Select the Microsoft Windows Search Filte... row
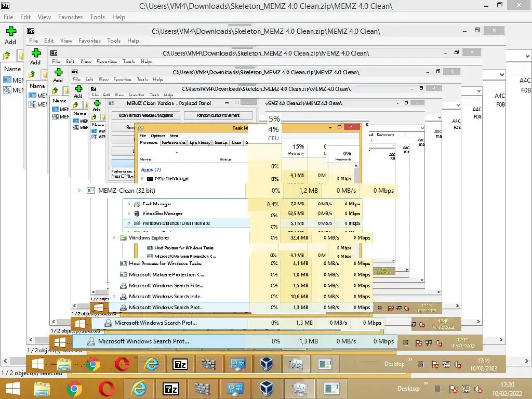Screen dimensions: 532x399 tap(241, 286)
